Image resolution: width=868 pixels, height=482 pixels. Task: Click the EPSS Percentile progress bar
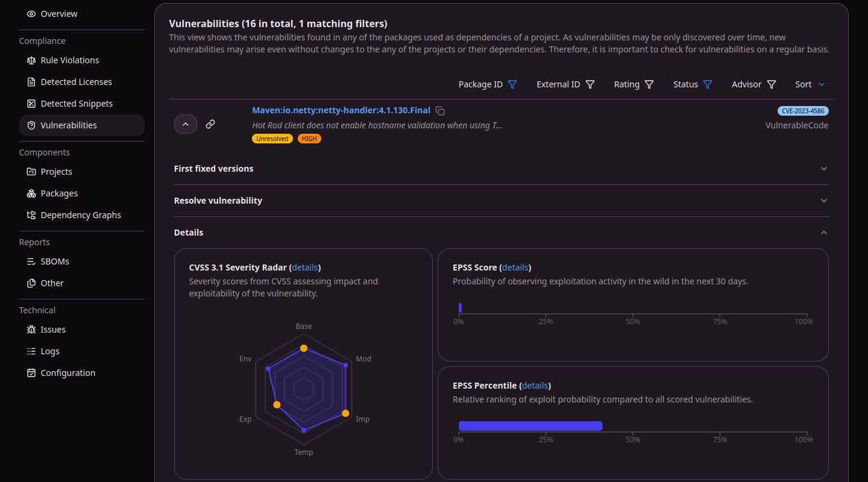click(530, 426)
